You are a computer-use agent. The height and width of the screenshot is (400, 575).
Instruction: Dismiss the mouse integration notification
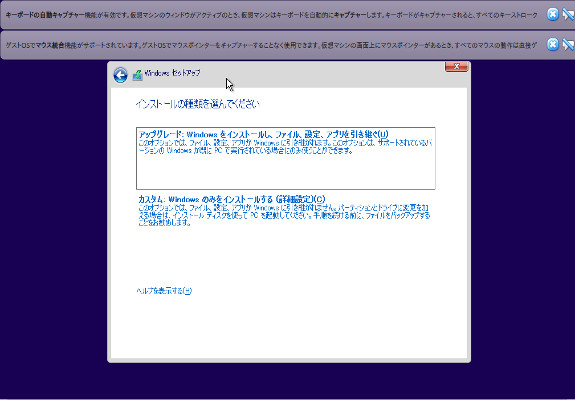[553, 45]
